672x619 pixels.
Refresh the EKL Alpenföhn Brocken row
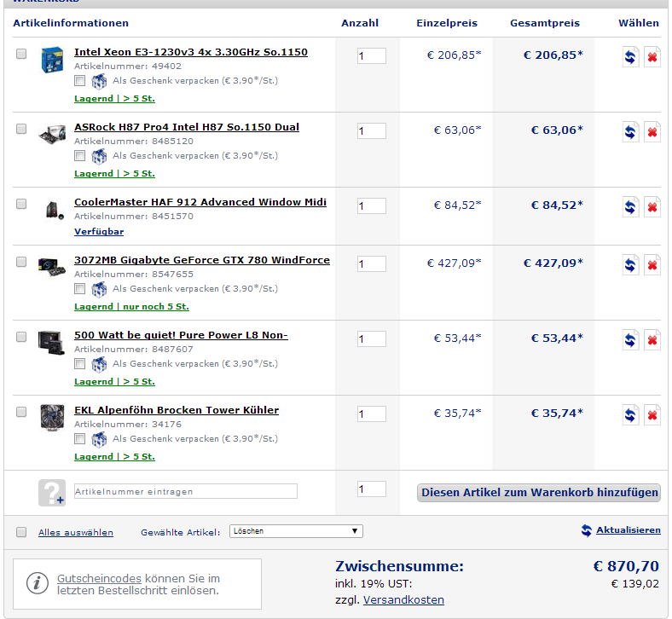pos(630,415)
